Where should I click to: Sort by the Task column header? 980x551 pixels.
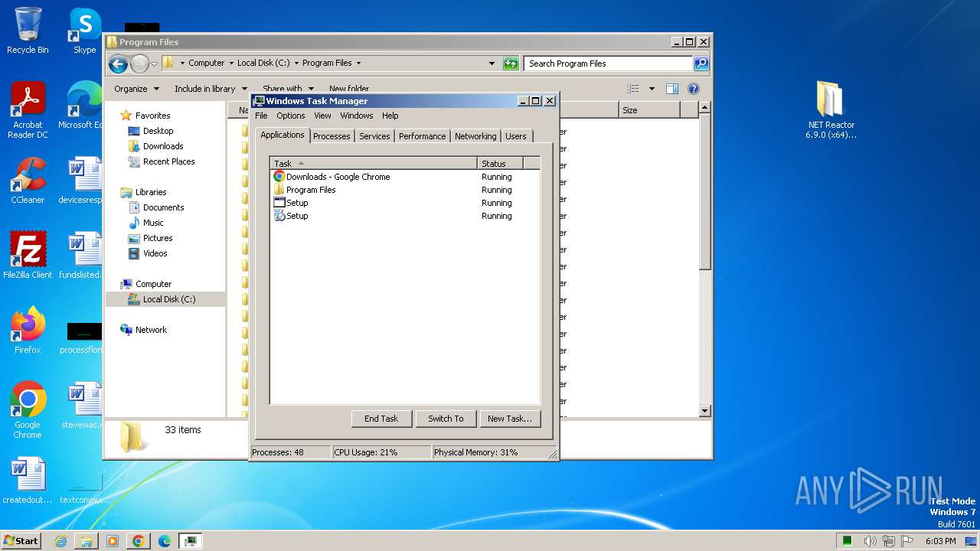click(374, 163)
